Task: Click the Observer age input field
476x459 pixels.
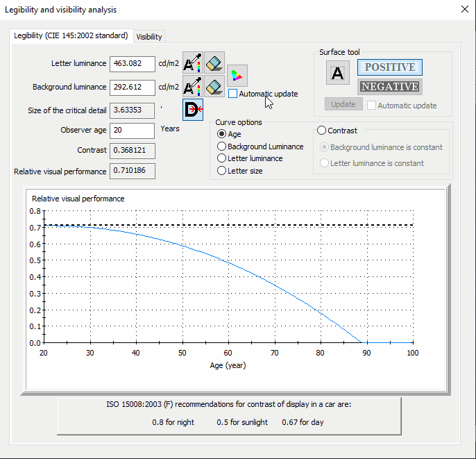Action: 132,131
